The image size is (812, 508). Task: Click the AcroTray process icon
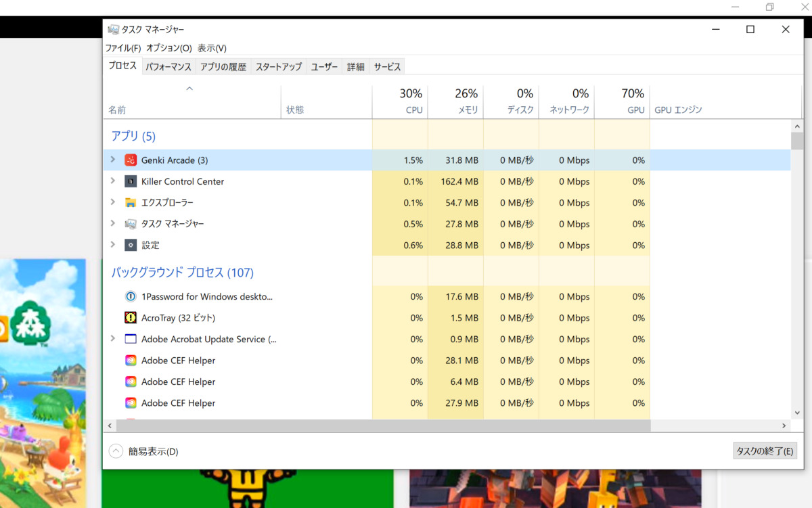pyautogui.click(x=131, y=317)
